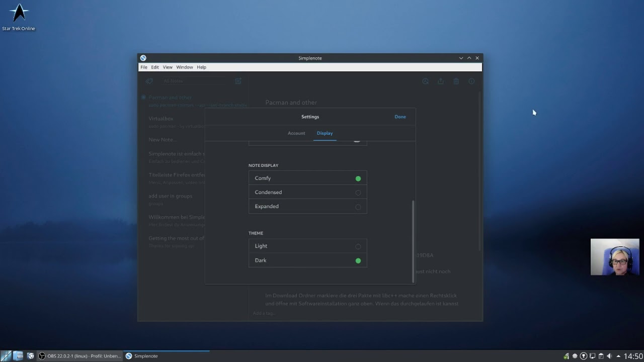Open the Edit menu
This screenshot has height=362, width=644.
(x=155, y=67)
